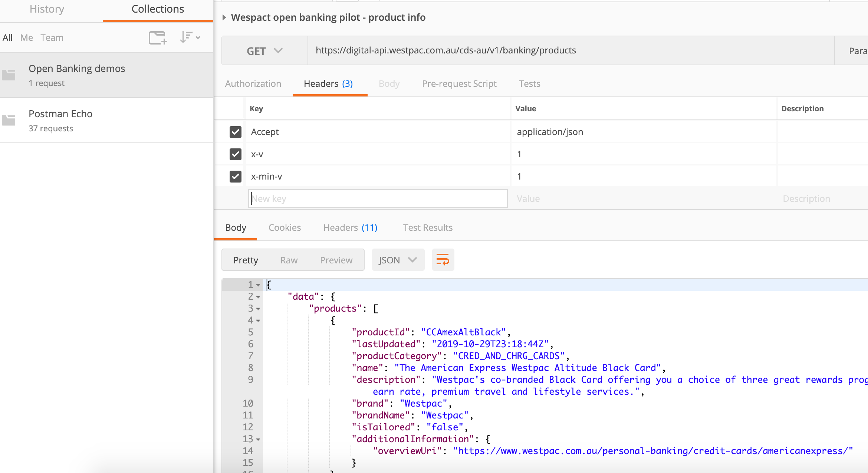Click the "isTailored" key on line 12

(383, 427)
